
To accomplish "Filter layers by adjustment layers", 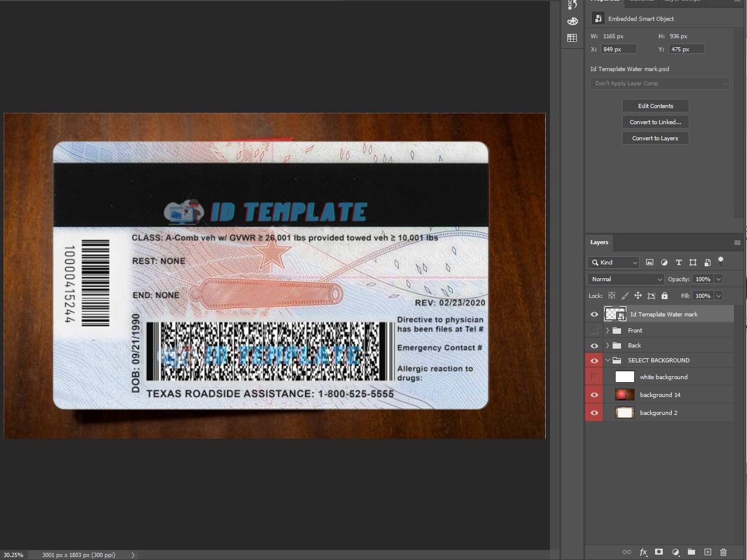I will coord(664,262).
